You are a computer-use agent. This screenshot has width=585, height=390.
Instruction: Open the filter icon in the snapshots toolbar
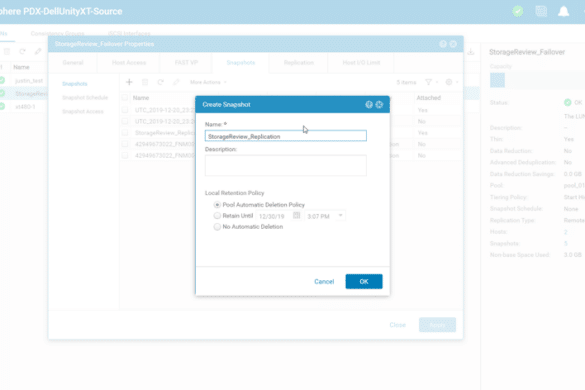click(x=429, y=82)
